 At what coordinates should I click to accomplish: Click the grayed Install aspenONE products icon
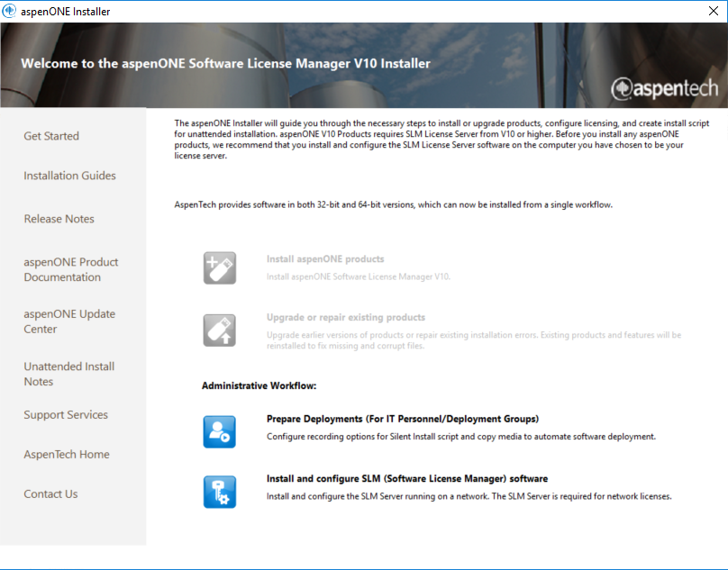click(x=220, y=267)
